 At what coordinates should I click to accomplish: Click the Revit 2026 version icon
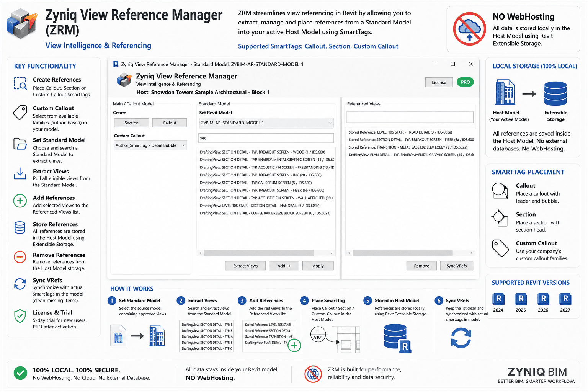pos(543,299)
